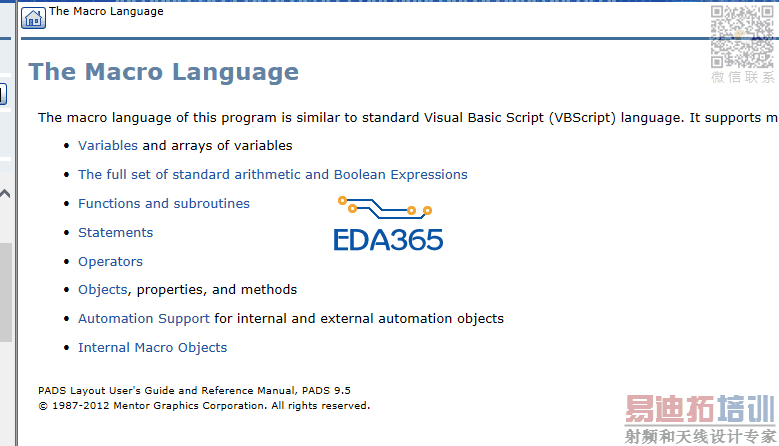Screen dimensions: 779x446
Task: Click the QR code image
Action: pyautogui.click(x=742, y=37)
